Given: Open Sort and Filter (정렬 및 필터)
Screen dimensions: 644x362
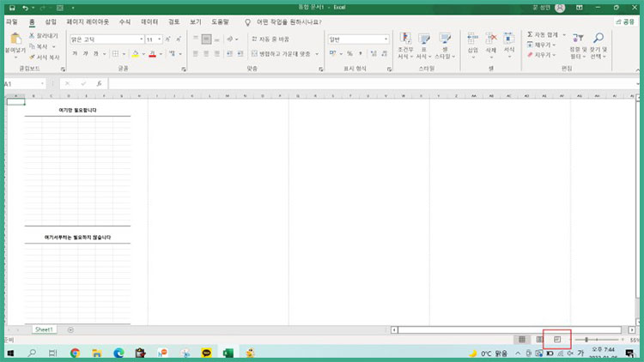Looking at the screenshot, I should click(x=578, y=45).
